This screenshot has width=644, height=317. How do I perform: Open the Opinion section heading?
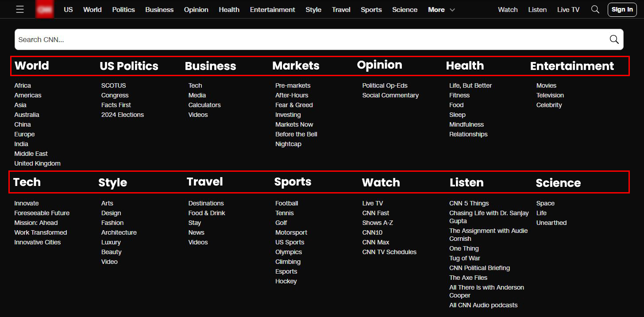click(380, 65)
